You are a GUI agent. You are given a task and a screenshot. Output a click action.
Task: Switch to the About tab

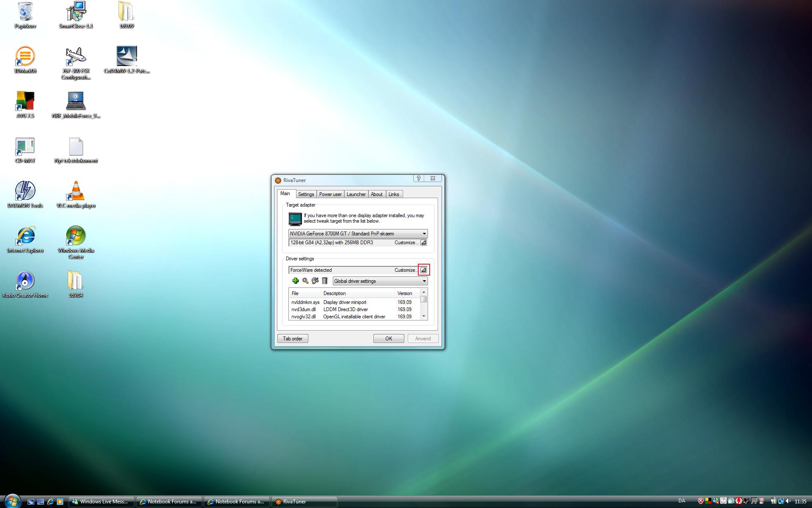[376, 194]
